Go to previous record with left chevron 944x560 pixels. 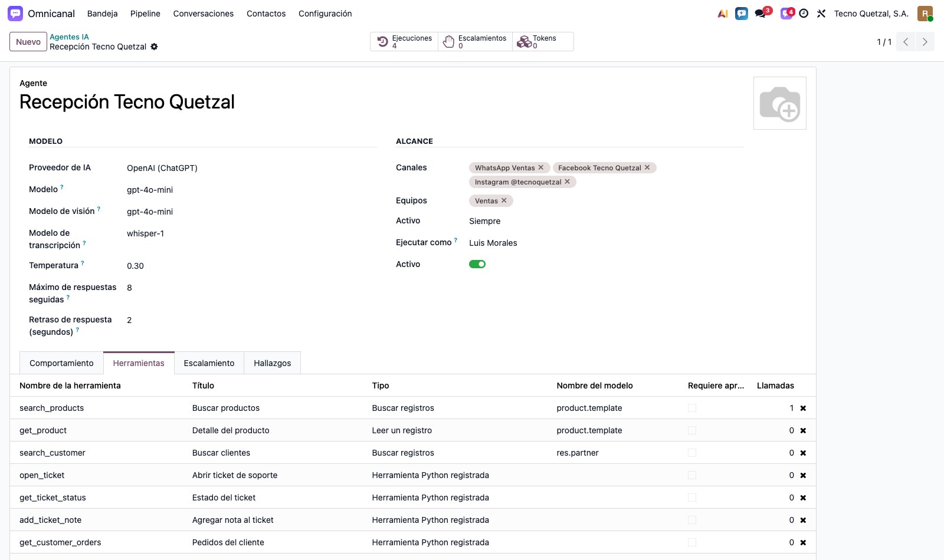click(x=906, y=42)
